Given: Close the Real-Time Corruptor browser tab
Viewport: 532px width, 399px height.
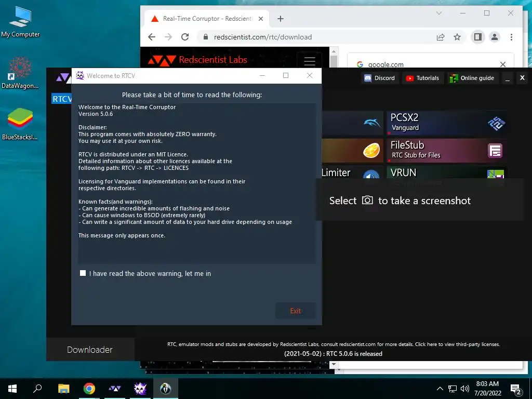Looking at the screenshot, I should click(261, 19).
